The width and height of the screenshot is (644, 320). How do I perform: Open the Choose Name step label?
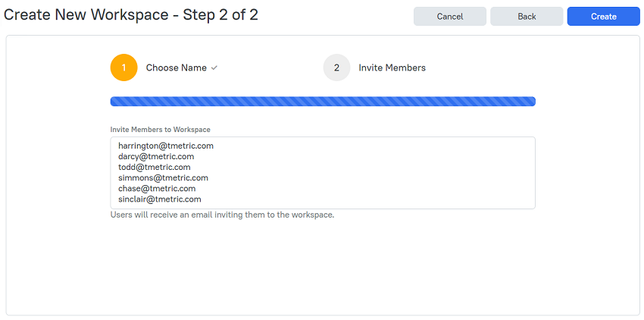coord(177,67)
